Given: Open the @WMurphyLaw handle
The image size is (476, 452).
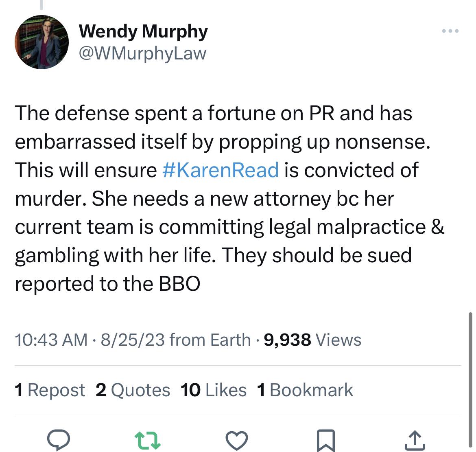Looking at the screenshot, I should 142,53.
